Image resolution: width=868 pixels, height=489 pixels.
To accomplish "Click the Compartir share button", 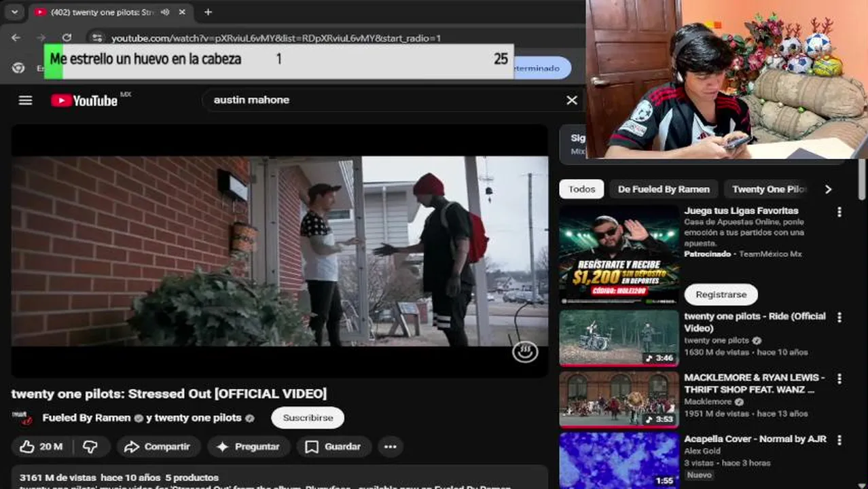I will [158, 446].
